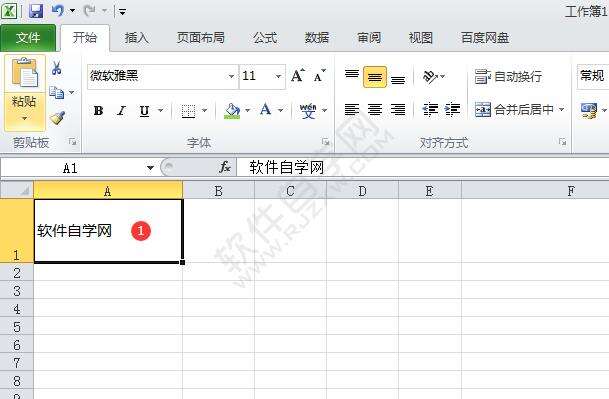Customize quick access toolbar dropdown
Screen dimensions: 609x399
(122, 12)
